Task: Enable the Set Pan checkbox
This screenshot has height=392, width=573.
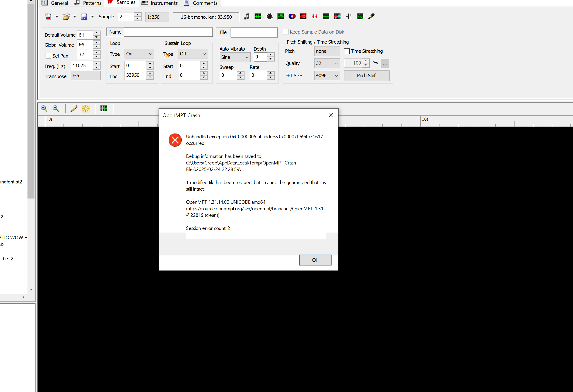Action: tap(49, 56)
